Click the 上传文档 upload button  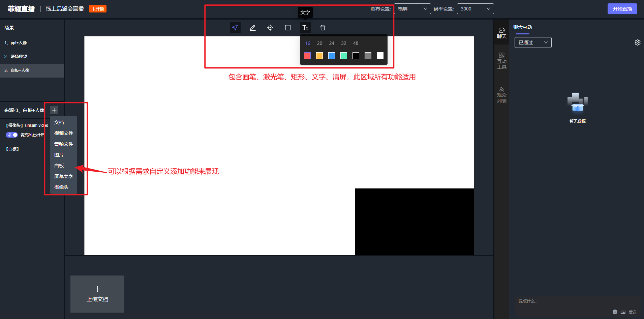coord(97,294)
